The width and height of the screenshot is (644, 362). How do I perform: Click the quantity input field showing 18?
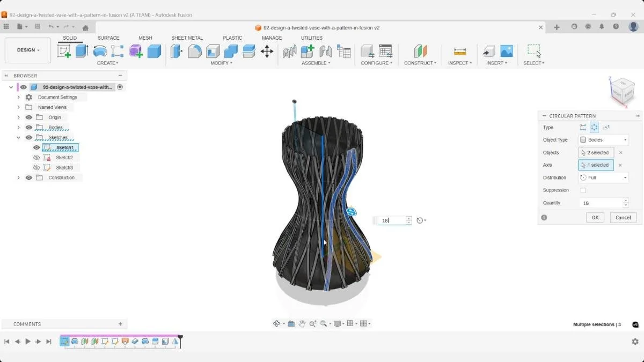pos(599,203)
